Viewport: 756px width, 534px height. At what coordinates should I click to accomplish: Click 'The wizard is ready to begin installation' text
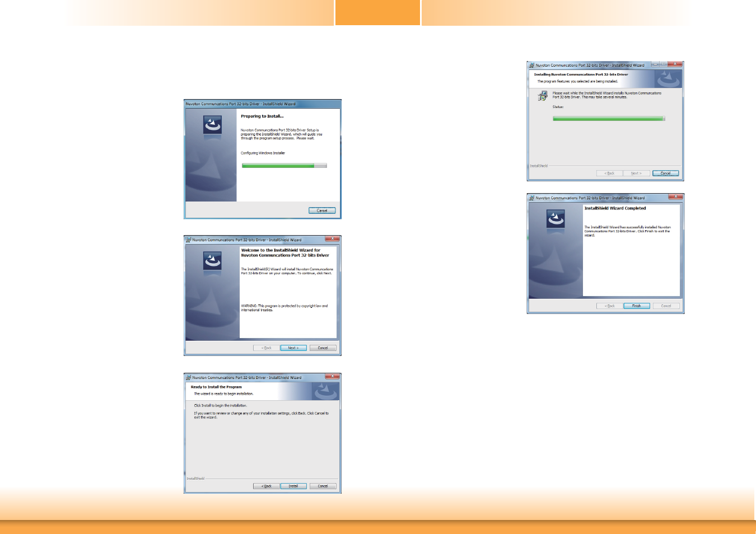point(223,394)
